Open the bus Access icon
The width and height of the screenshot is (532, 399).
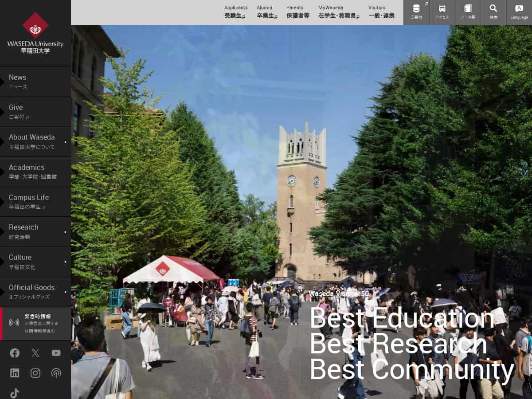[442, 12]
